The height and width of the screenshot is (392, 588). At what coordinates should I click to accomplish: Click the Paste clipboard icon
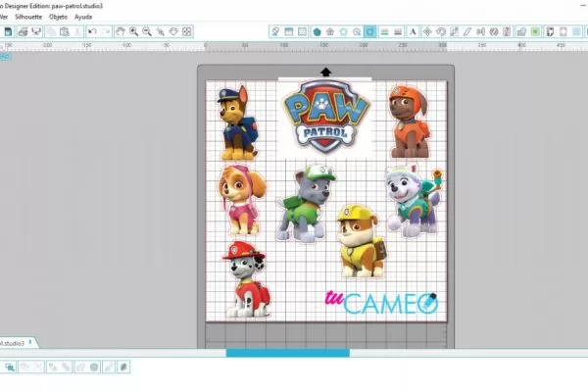click(x=65, y=32)
